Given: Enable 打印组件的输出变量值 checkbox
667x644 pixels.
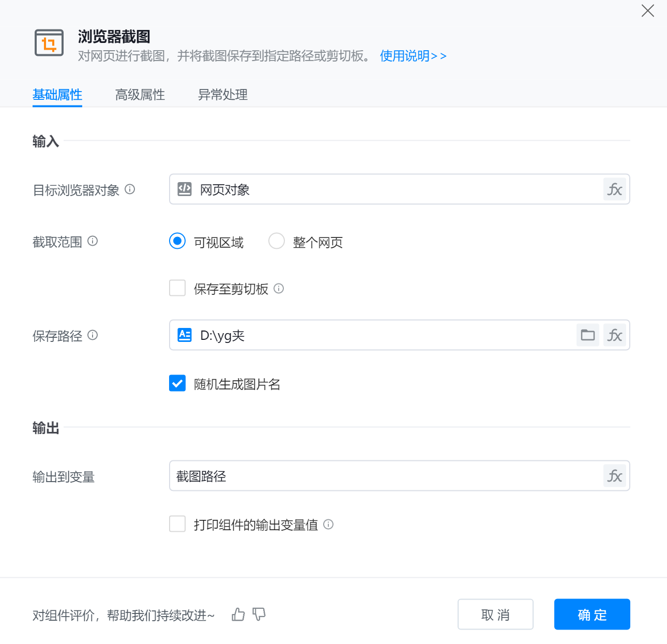Looking at the screenshot, I should [x=177, y=524].
